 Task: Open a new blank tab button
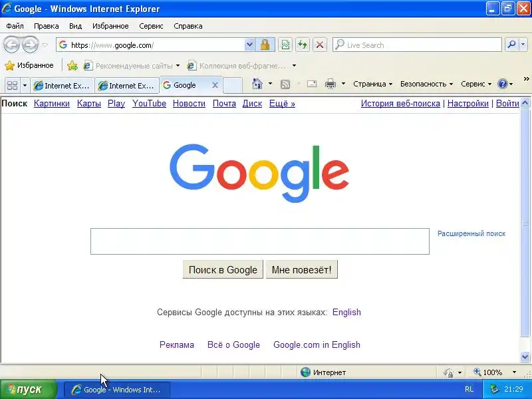(233, 85)
